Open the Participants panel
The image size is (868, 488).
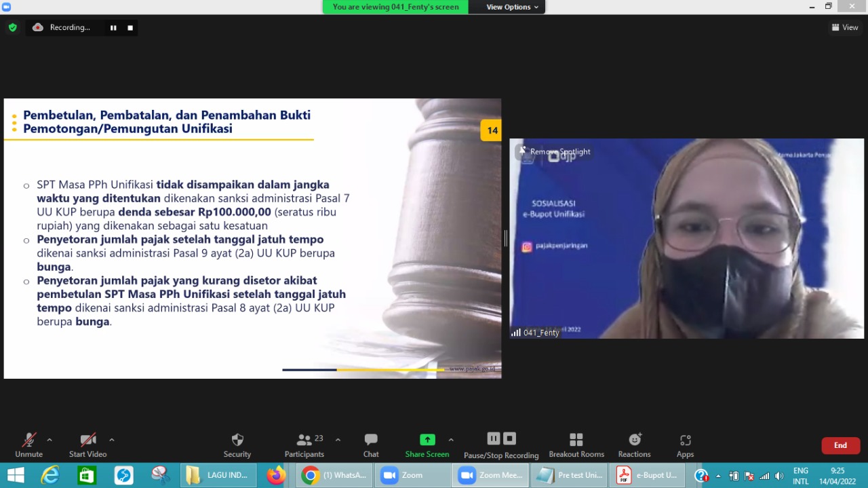click(x=304, y=445)
